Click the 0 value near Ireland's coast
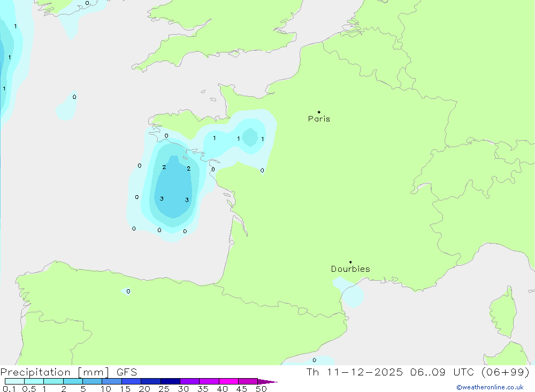 (87, 3)
